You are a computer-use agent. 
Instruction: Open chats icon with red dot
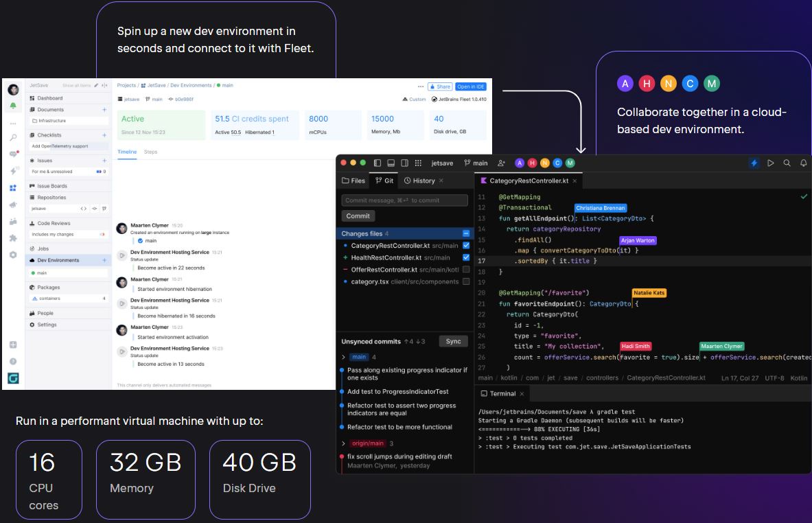[14, 154]
